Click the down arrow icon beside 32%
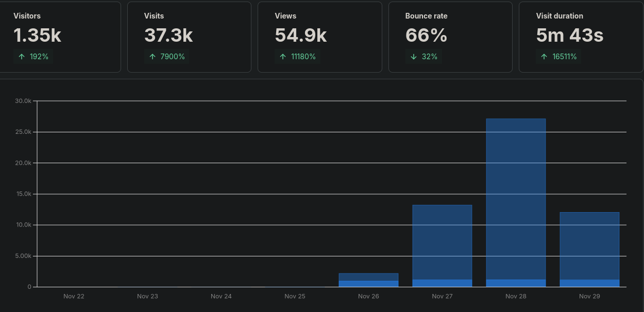644x312 pixels. (x=413, y=57)
